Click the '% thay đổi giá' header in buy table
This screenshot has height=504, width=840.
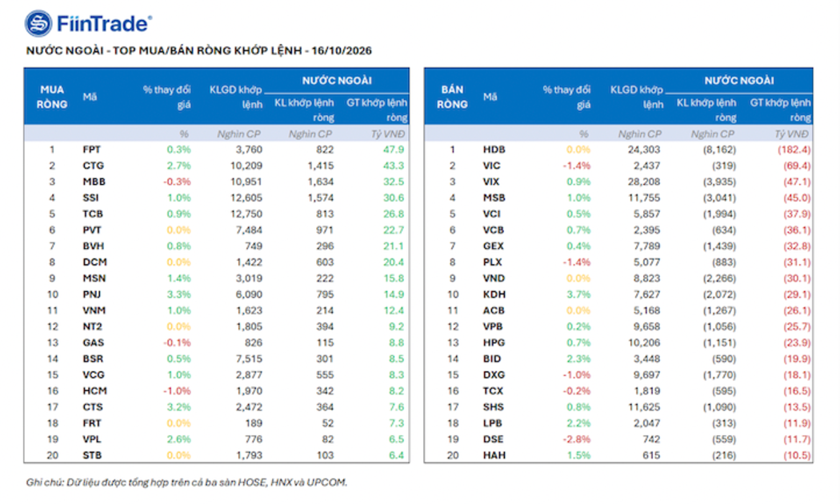tap(166, 97)
